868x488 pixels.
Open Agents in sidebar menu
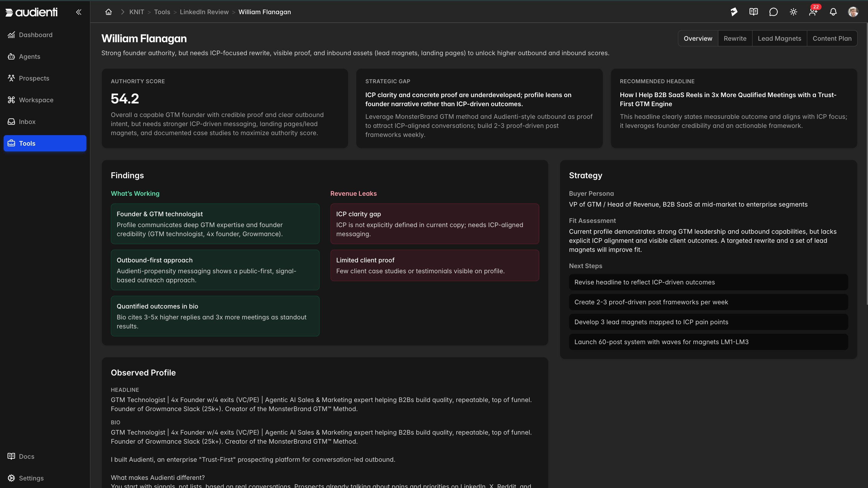pos(45,57)
